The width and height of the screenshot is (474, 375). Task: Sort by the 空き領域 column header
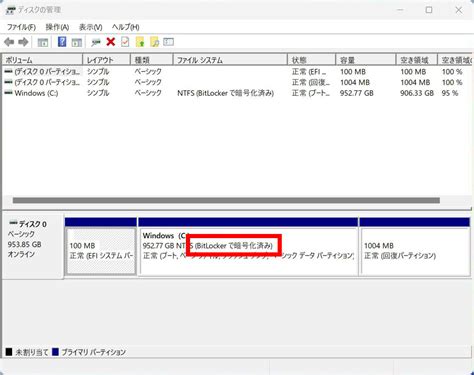pos(417,60)
